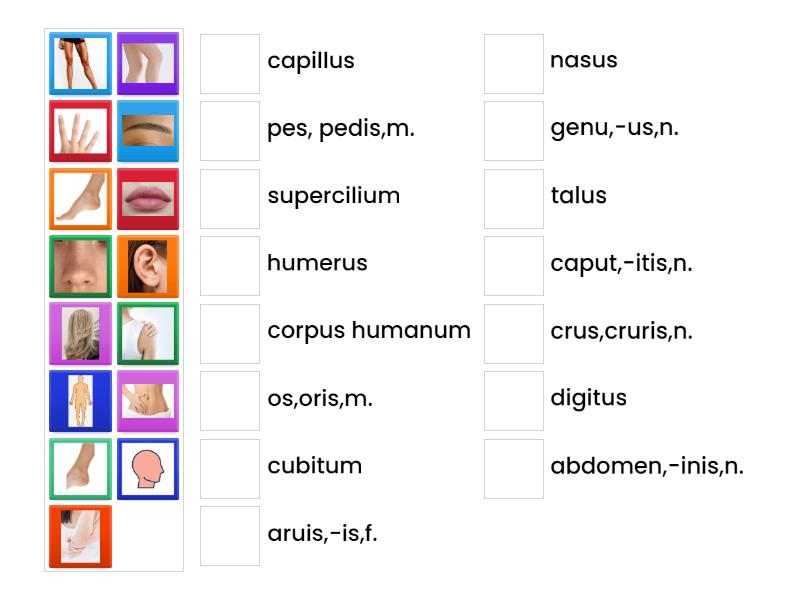Select the supercilium text label
This screenshot has height=600, width=800.
(x=334, y=196)
